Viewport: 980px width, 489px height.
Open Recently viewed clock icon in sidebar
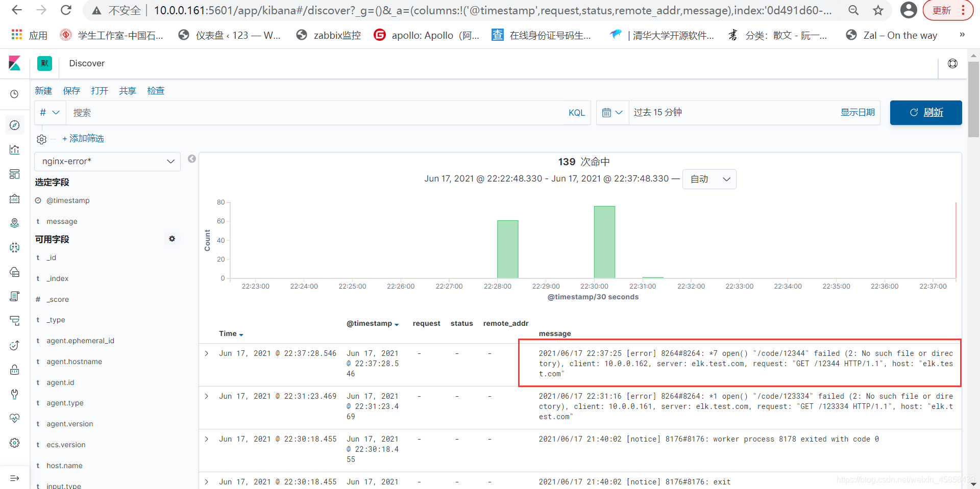pos(15,94)
